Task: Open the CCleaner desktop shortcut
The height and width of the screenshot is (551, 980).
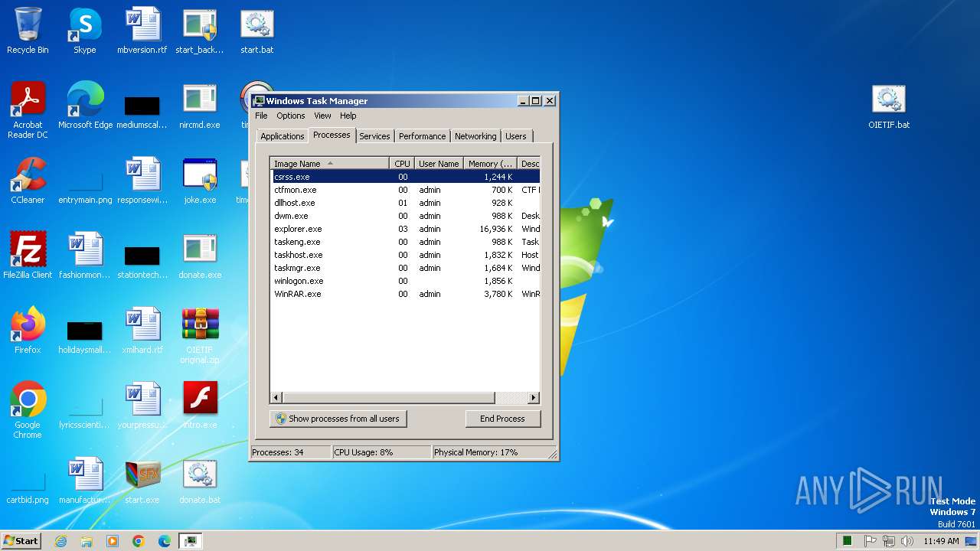Action: [28, 181]
